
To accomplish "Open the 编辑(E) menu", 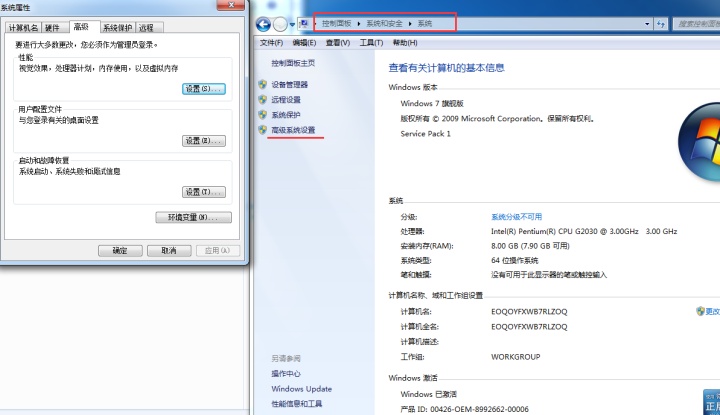I will [304, 43].
